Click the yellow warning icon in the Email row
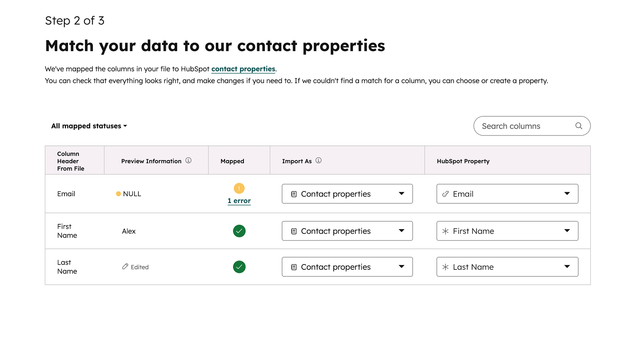Screen dimensions: 644x357 pos(239,188)
